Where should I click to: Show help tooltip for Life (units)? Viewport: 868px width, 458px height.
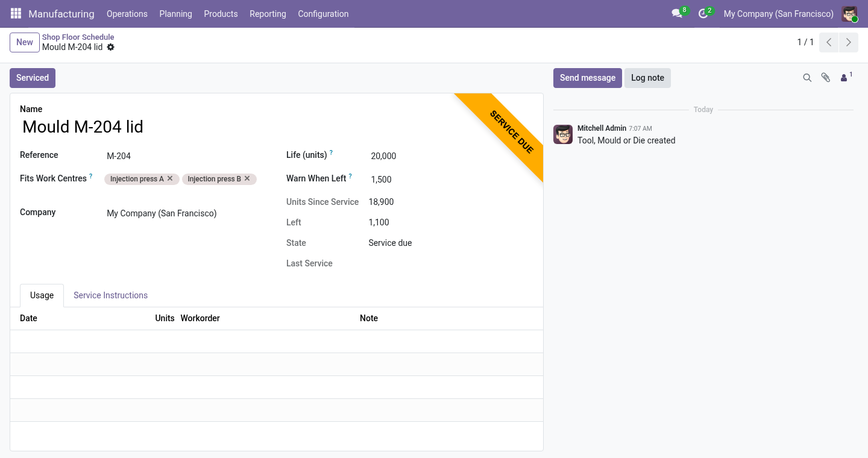(331, 153)
